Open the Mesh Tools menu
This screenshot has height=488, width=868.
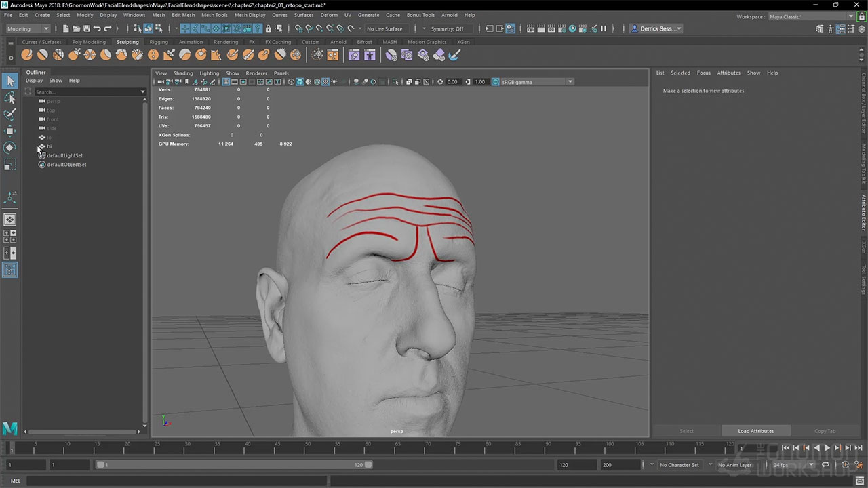214,15
